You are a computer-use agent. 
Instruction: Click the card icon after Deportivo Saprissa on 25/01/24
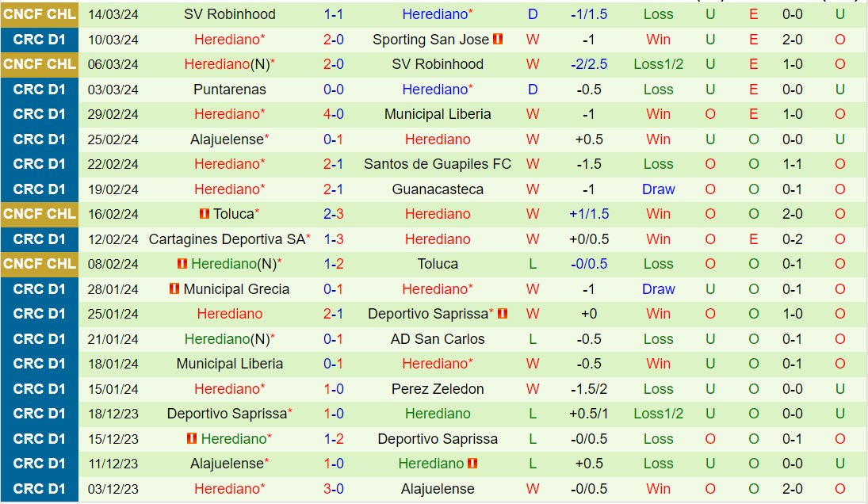click(x=503, y=314)
